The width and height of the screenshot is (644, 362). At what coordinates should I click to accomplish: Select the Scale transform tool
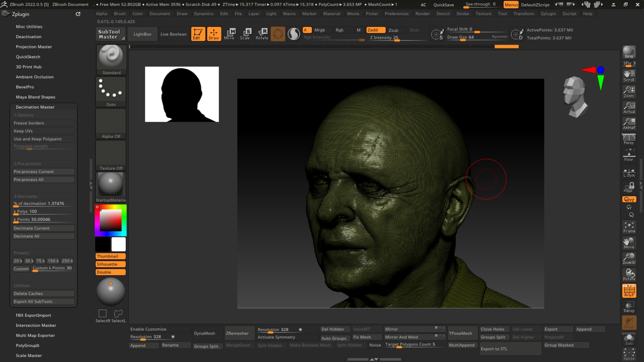[245, 34]
